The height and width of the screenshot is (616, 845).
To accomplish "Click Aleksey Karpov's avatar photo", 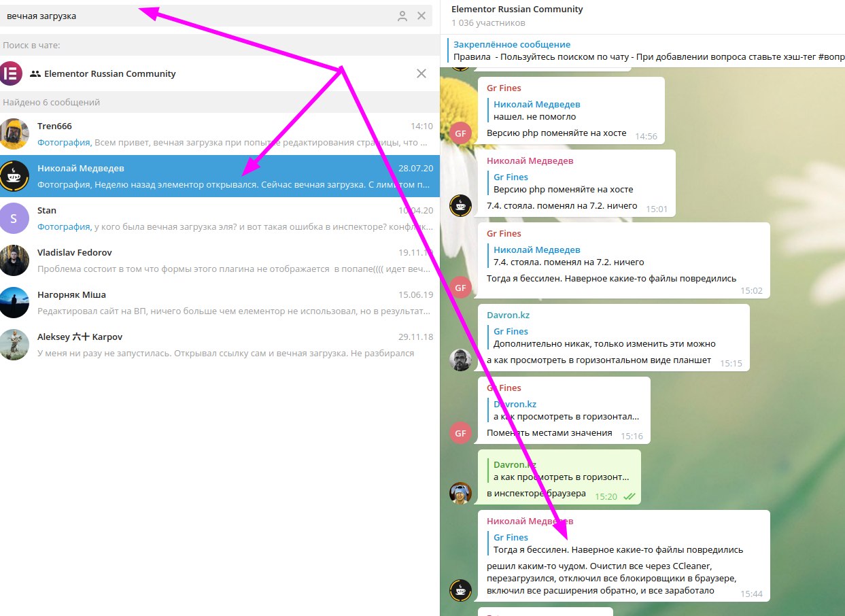I will click(14, 345).
